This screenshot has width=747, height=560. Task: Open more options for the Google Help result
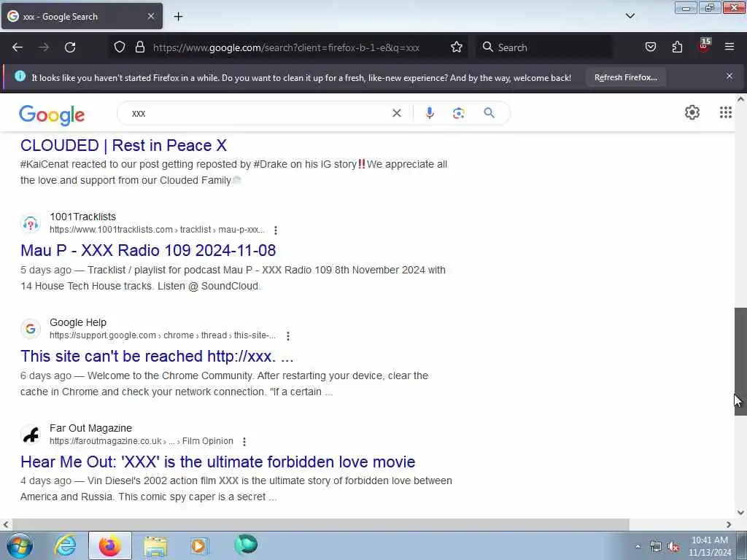click(287, 335)
